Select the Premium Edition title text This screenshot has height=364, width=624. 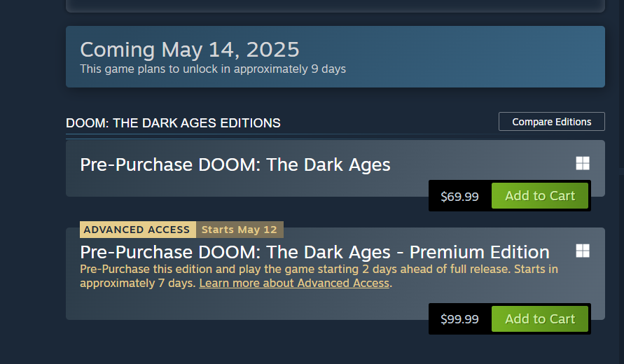(314, 252)
